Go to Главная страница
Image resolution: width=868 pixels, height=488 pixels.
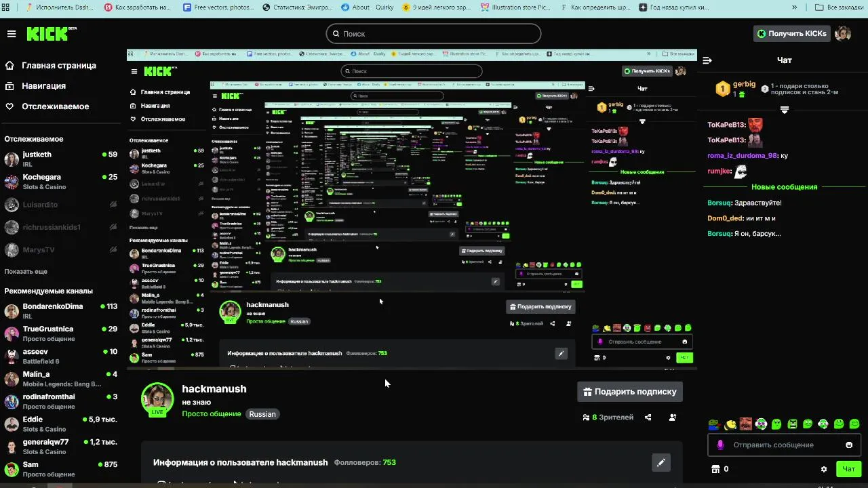(59, 66)
